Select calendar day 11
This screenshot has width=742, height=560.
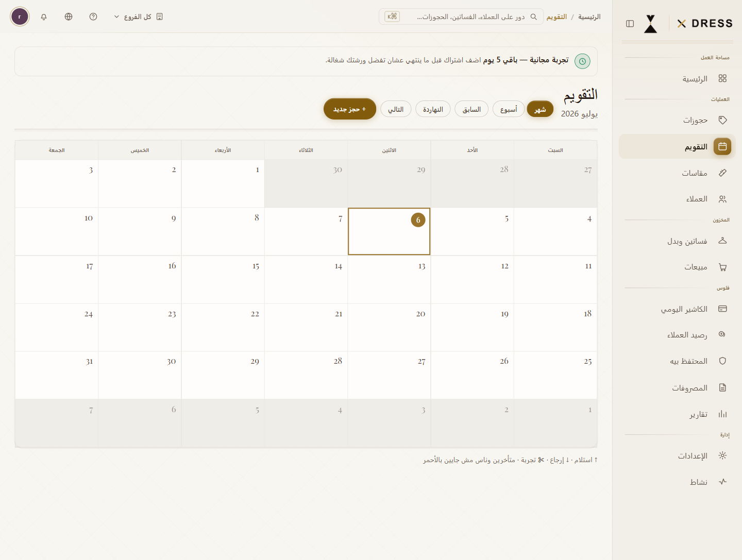pyautogui.click(x=555, y=280)
